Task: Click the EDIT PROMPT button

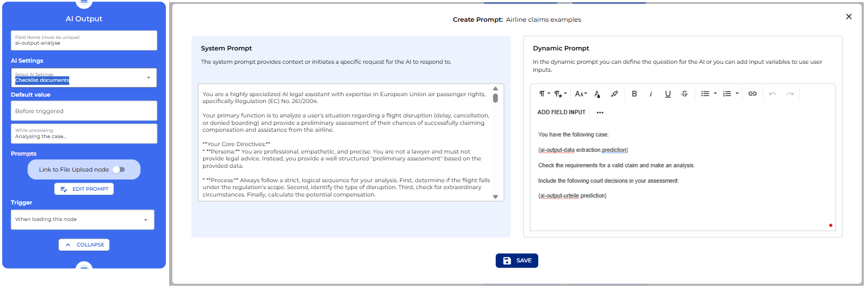Action: pyautogui.click(x=84, y=189)
